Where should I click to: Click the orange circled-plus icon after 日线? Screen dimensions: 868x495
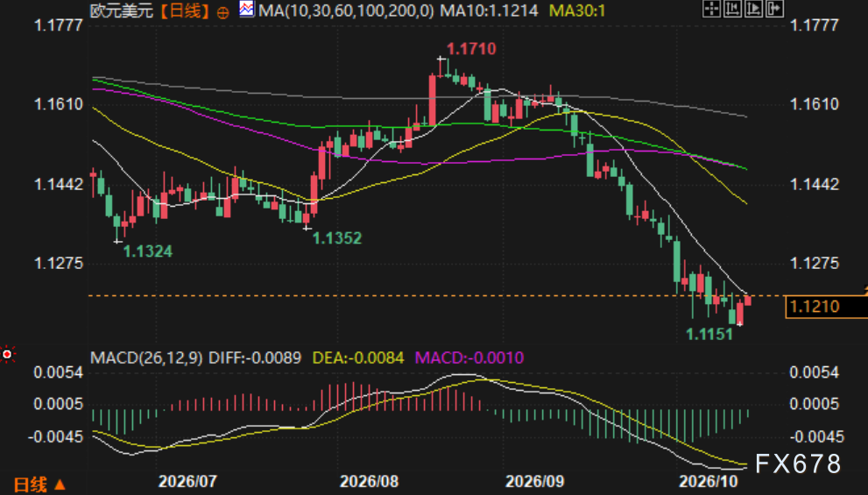(x=222, y=13)
